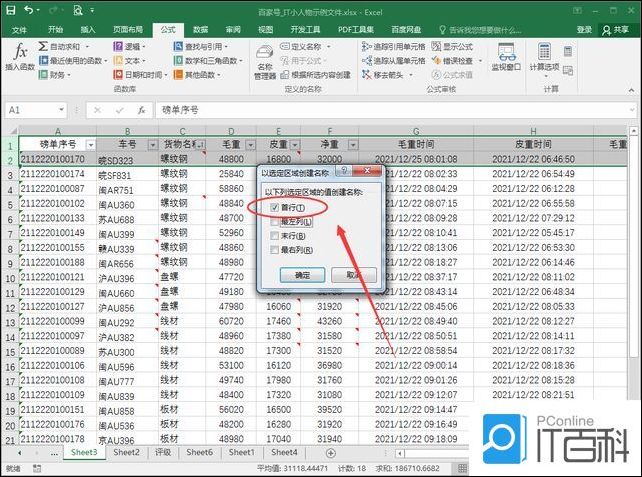Switch to the Sheet6 worksheet tab
Image resolution: width=642 pixels, height=477 pixels.
(199, 452)
